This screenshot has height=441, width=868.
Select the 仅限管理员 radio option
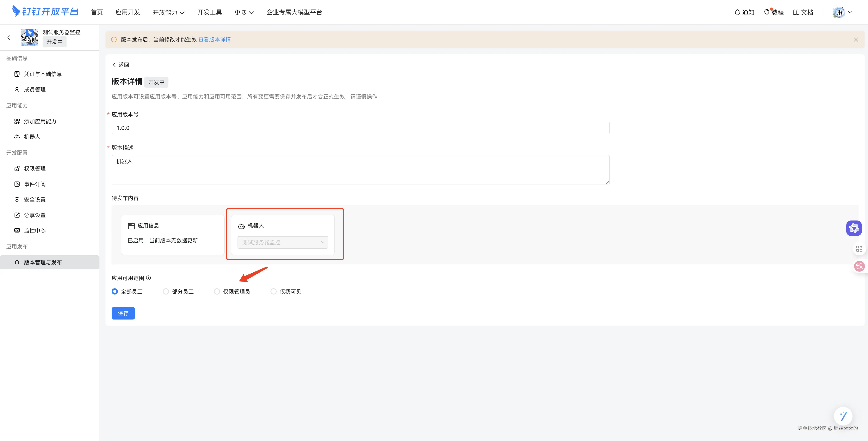click(x=217, y=291)
